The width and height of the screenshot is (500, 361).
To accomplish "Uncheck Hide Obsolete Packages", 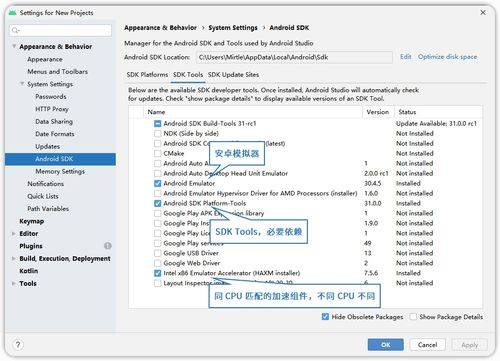I will point(325,317).
